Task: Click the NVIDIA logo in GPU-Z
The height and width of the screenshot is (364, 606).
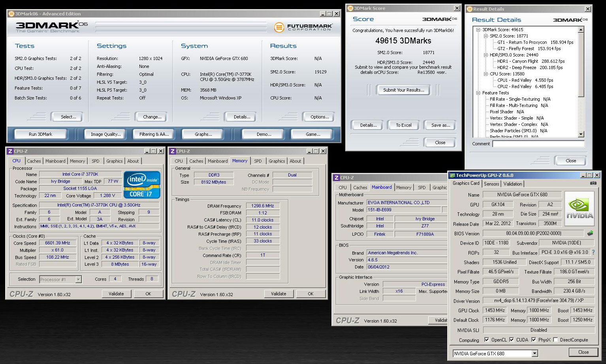Action: coord(580,209)
